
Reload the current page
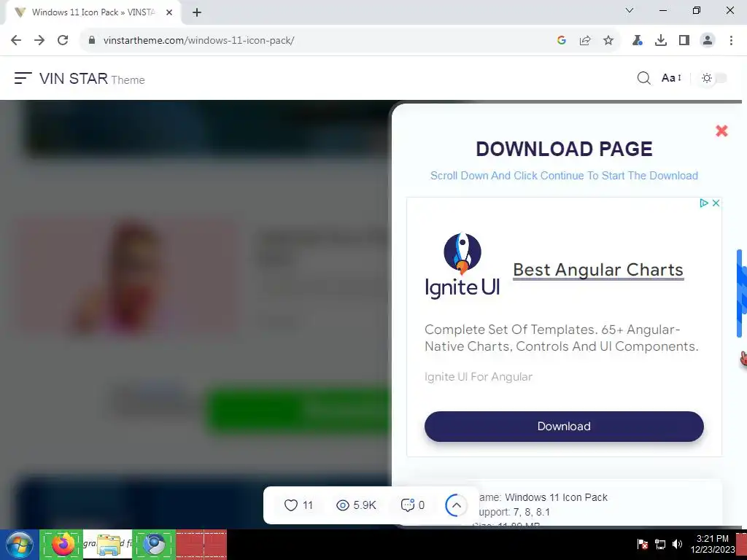(x=63, y=41)
